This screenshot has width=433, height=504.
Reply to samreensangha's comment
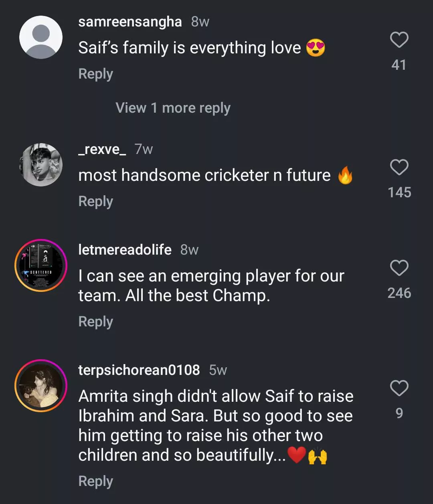coord(95,74)
